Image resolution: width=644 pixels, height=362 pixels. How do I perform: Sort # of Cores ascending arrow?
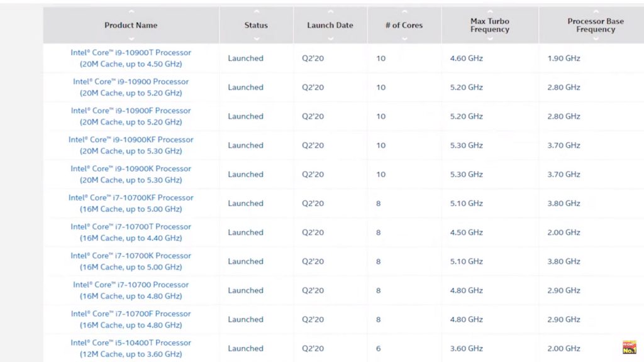coord(404,11)
